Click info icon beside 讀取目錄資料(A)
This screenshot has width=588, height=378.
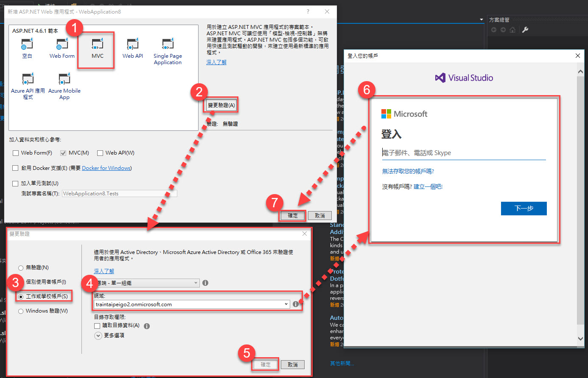147,326
